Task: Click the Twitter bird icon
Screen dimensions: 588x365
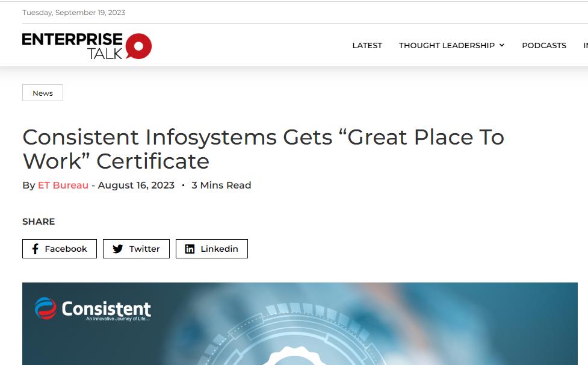Action: click(118, 249)
